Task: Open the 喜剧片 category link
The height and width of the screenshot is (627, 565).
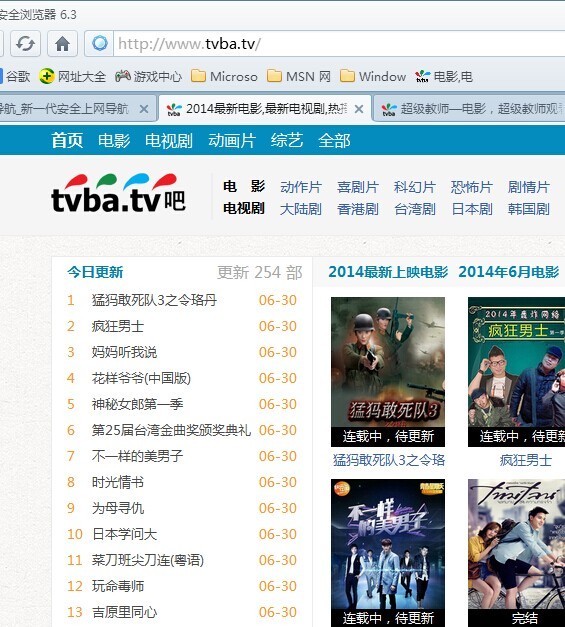Action: 358,187
